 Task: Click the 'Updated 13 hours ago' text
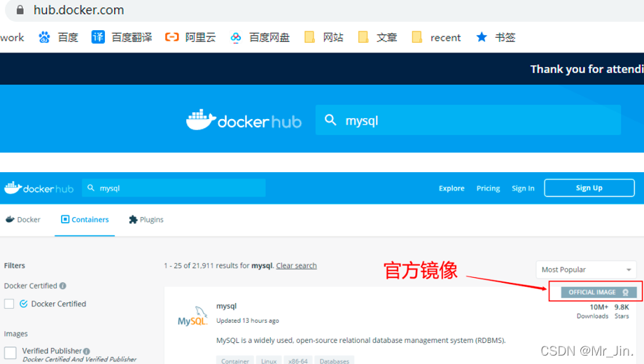pyautogui.click(x=247, y=321)
